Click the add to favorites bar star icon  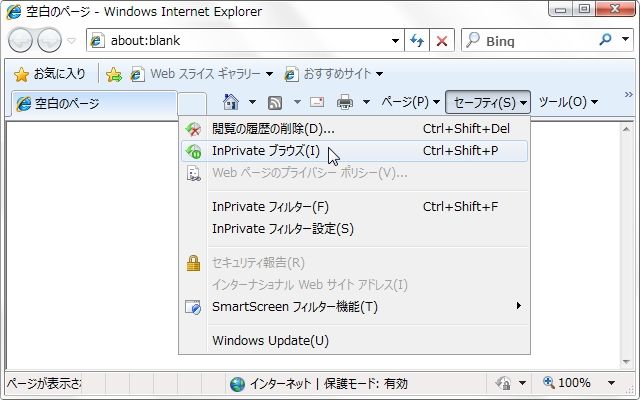click(x=113, y=74)
